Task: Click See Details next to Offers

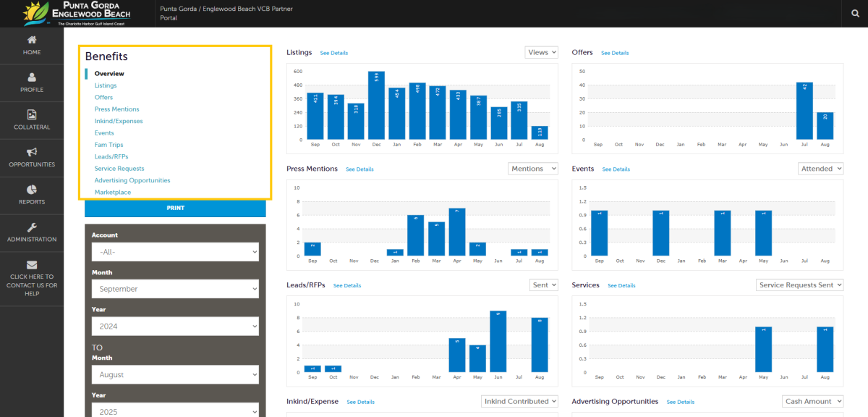Action: click(615, 53)
